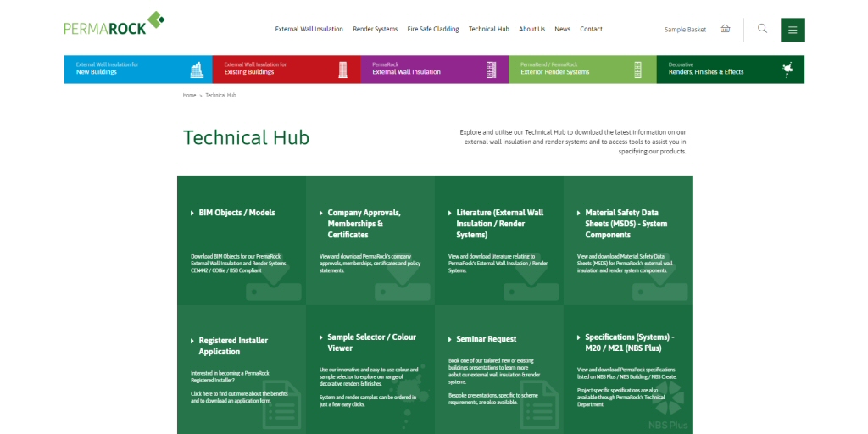Click the Decorative Renders paint splash icon
The image size is (868, 434).
pyautogui.click(x=787, y=70)
